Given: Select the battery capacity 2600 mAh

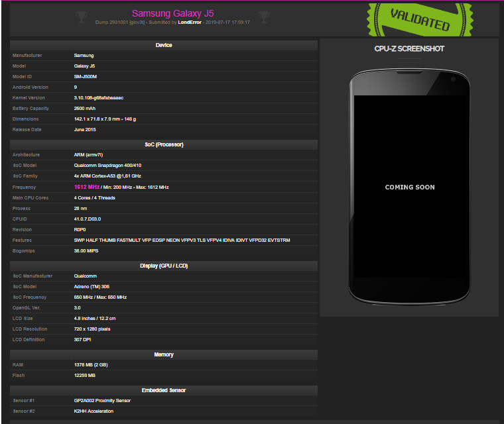Looking at the screenshot, I should [x=85, y=109].
